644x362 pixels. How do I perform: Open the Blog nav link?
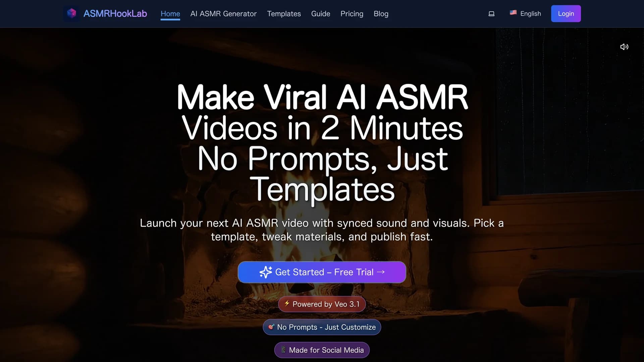381,14
